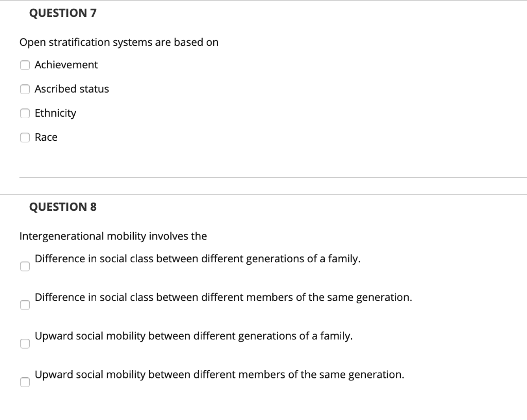Click the first answer text in Question 8
Screen dimensions: 527x420
(x=197, y=259)
